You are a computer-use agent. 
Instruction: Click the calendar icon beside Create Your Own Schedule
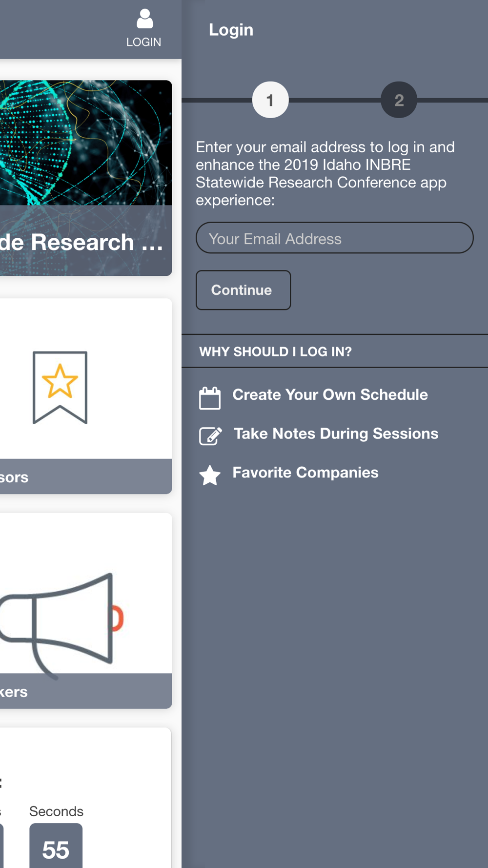210,398
